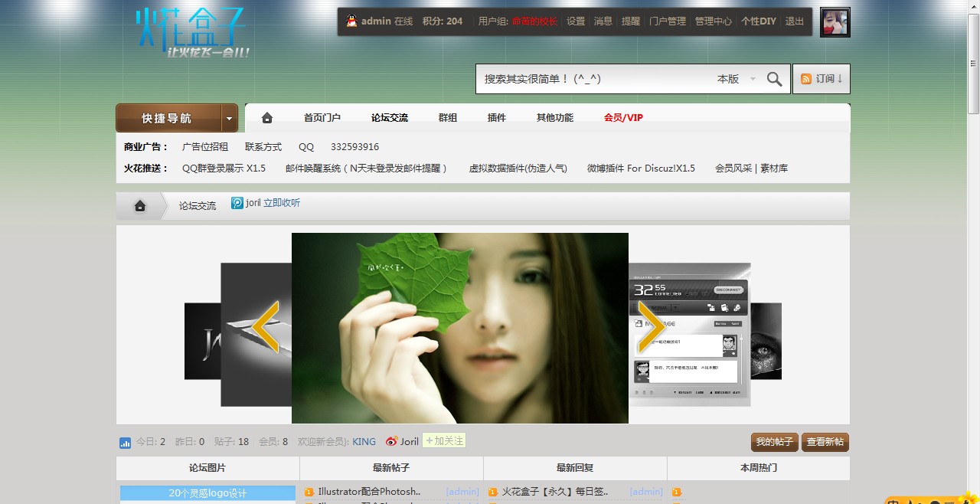Open the 其他功能 navigation tab
Screen dimensions: 980x504
click(555, 118)
